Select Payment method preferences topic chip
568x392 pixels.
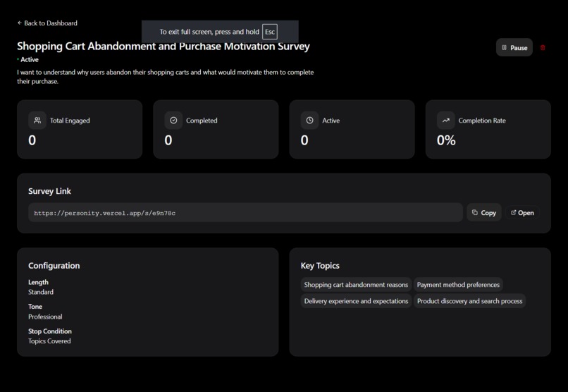458,285
